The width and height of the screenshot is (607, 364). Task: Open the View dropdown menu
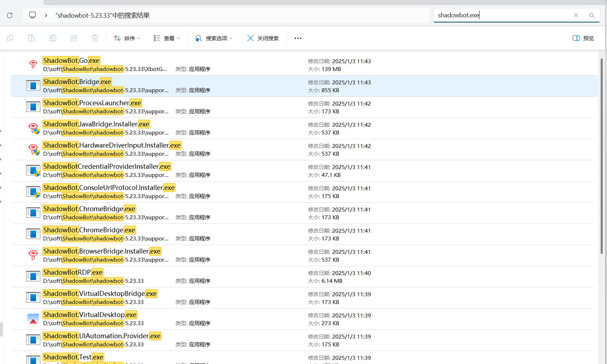[167, 38]
